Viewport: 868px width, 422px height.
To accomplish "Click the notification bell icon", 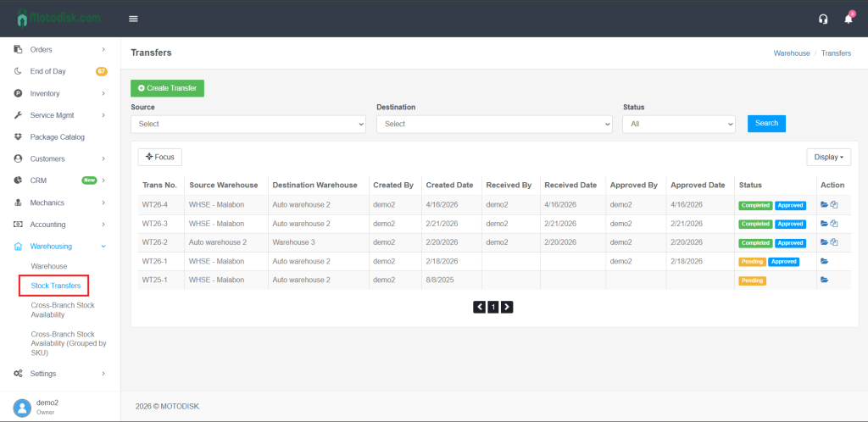I will (848, 19).
